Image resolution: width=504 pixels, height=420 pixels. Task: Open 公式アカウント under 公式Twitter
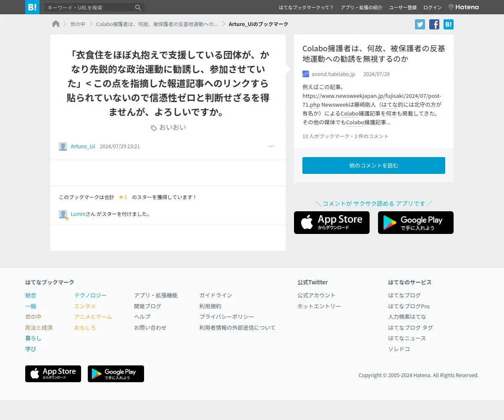[x=316, y=295]
